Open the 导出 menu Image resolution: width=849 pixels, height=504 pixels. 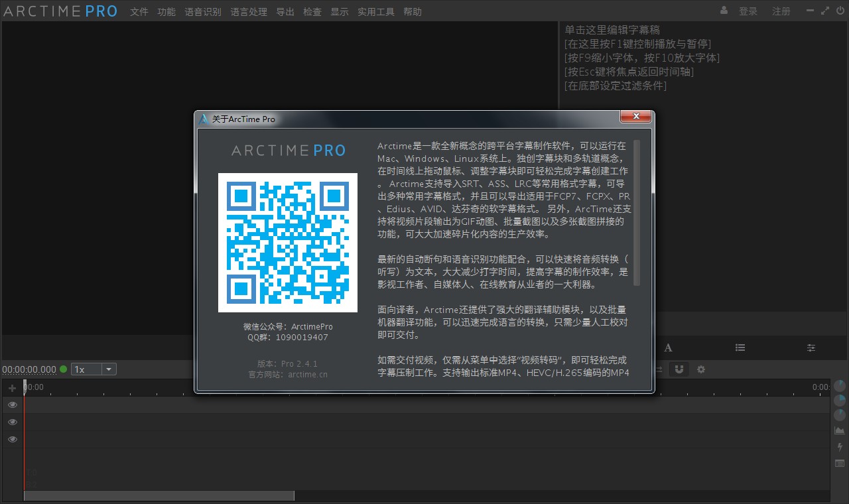[x=285, y=11]
